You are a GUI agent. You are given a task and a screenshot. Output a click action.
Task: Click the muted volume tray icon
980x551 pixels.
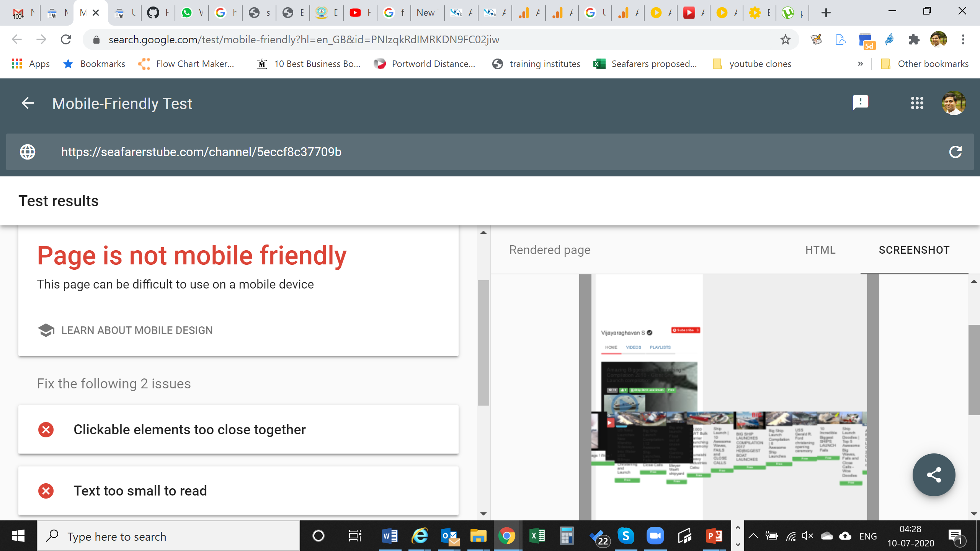(x=807, y=536)
